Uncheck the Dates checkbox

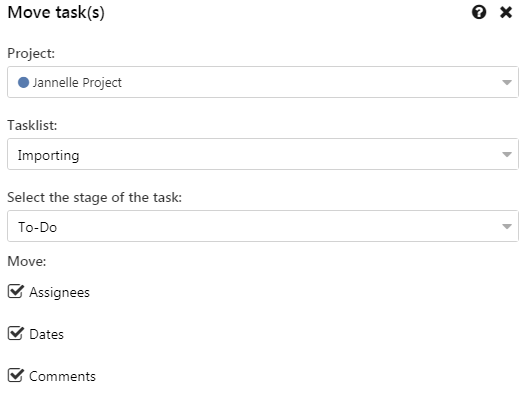(x=15, y=333)
